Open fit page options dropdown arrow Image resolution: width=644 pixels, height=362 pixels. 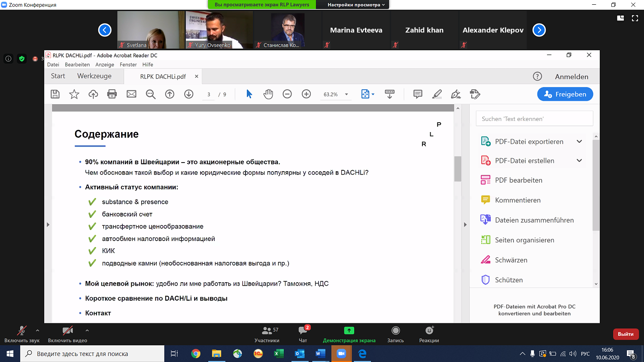coord(373,94)
